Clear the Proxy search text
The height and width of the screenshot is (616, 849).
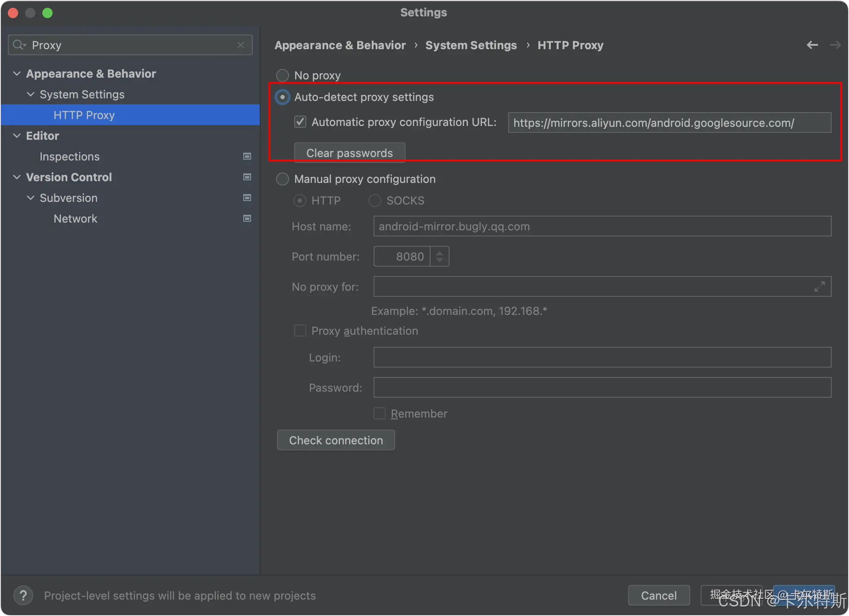coord(241,45)
